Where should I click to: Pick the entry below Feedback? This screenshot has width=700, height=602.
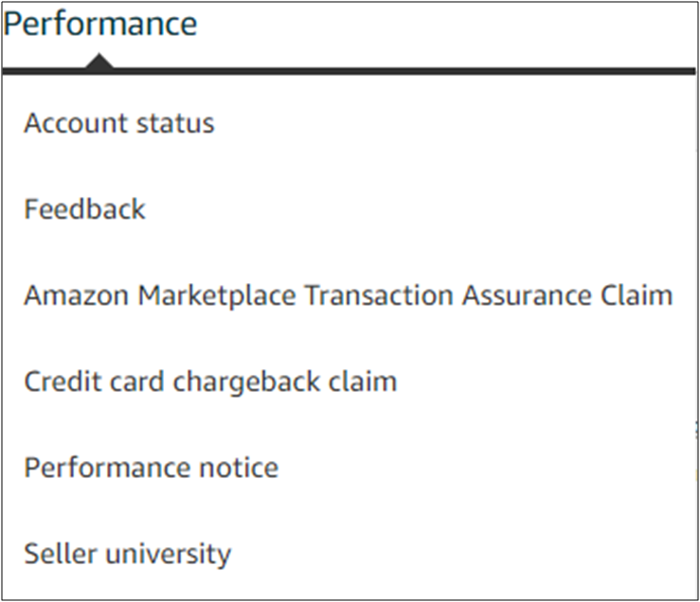(348, 295)
